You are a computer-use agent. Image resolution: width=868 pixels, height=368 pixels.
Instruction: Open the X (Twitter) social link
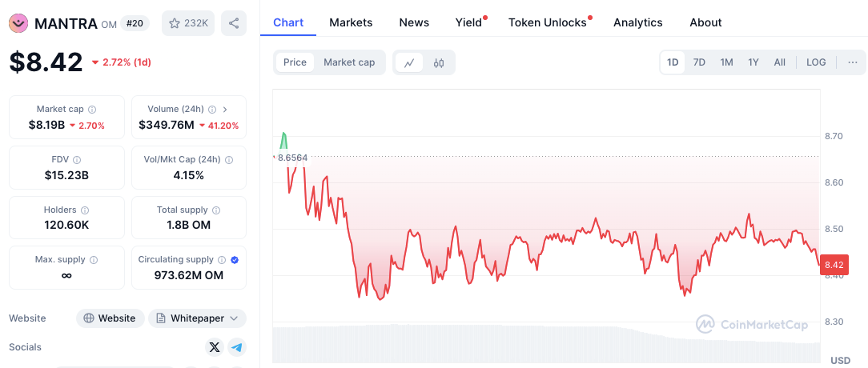point(214,347)
